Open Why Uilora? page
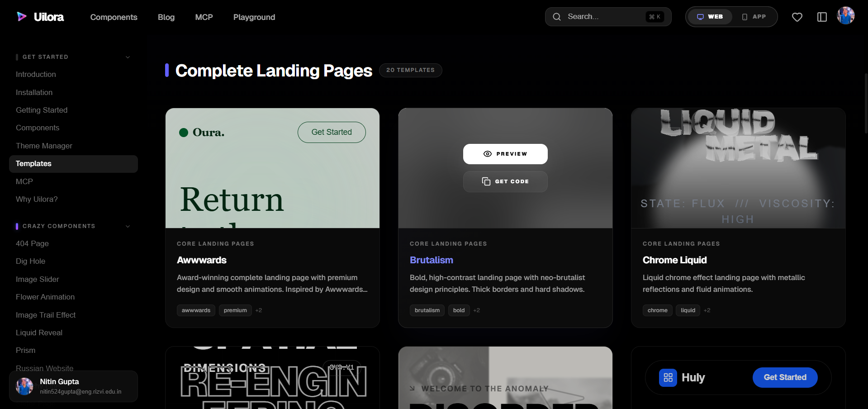Viewport: 868px width, 409px height. [x=37, y=199]
